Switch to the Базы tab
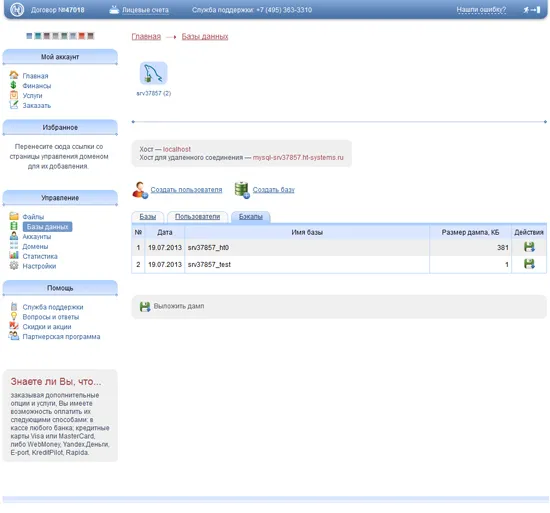 coord(148,217)
